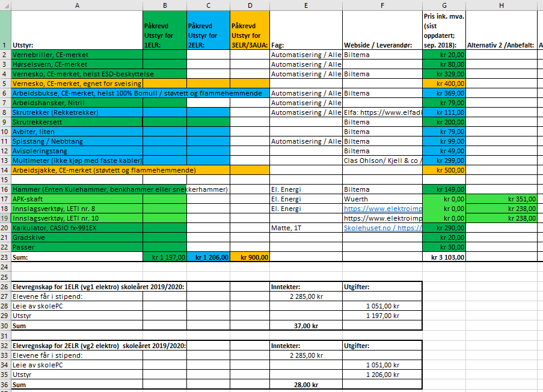Click price cell 'kr 149,00'

pos(444,189)
